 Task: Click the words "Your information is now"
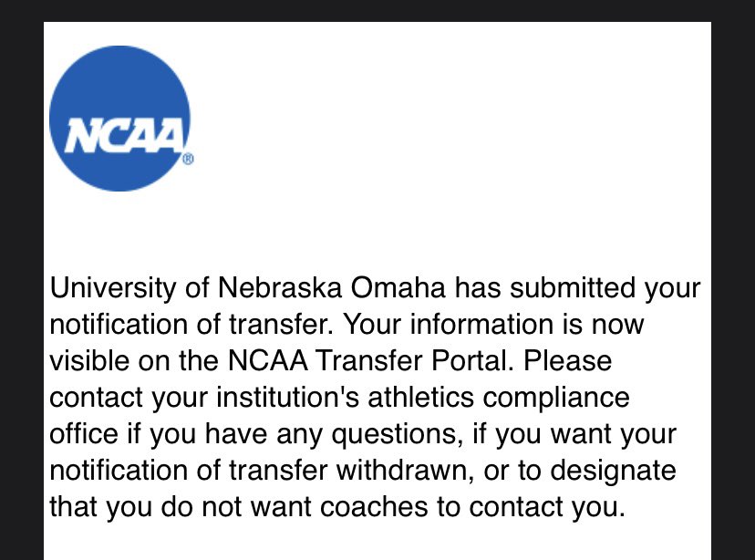493,324
